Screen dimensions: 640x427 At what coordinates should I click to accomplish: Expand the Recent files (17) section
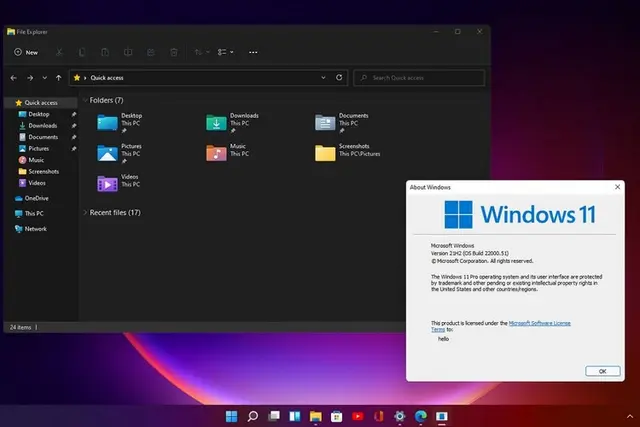[x=85, y=212]
